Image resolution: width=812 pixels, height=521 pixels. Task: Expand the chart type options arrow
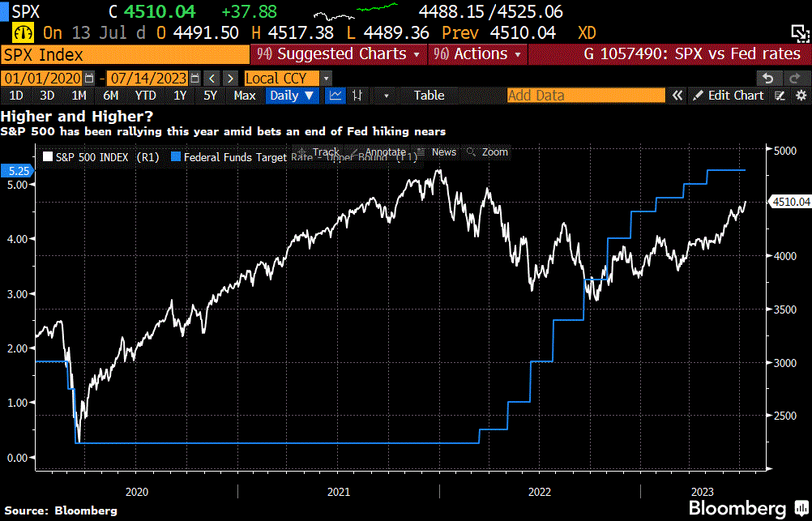pyautogui.click(x=386, y=96)
